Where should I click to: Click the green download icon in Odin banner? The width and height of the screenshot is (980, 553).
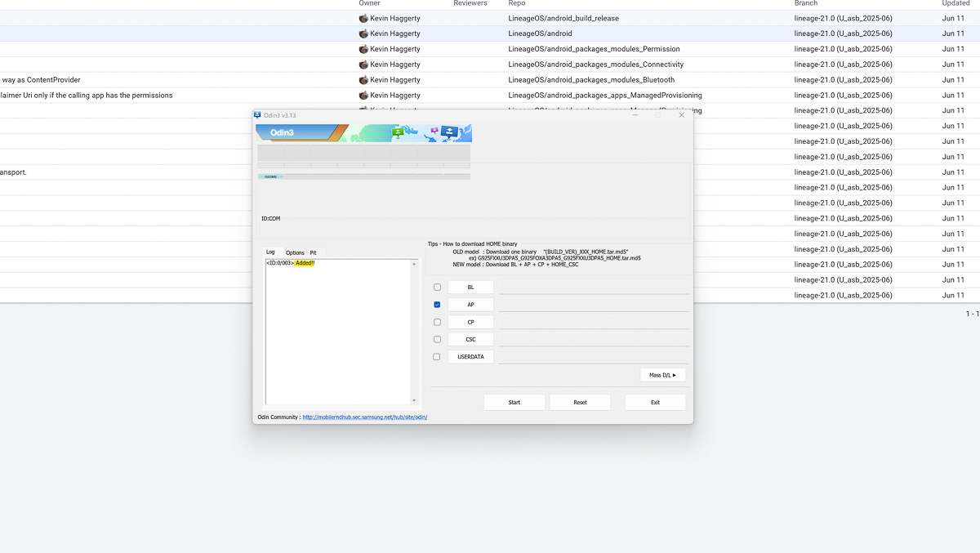pos(398,132)
